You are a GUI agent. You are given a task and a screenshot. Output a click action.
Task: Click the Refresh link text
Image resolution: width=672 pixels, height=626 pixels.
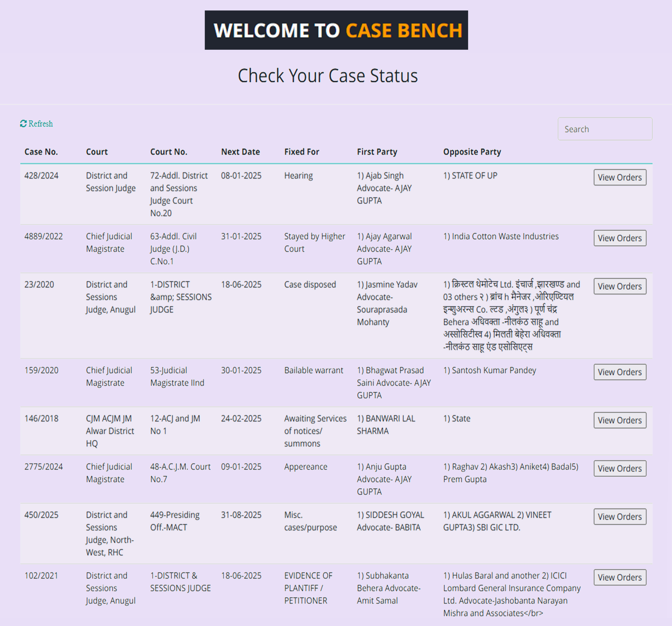41,124
